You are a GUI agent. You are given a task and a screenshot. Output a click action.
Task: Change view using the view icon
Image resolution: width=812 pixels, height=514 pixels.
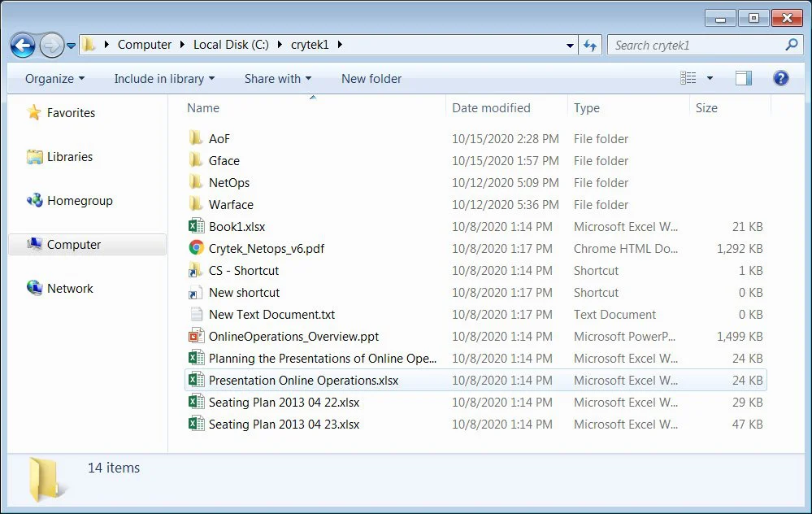688,78
